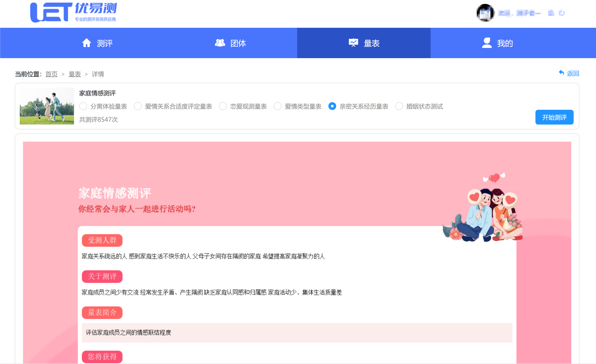Image resolution: width=596 pixels, height=364 pixels.
Task: Open the 量表 breadcrumb link
Action: 74,74
